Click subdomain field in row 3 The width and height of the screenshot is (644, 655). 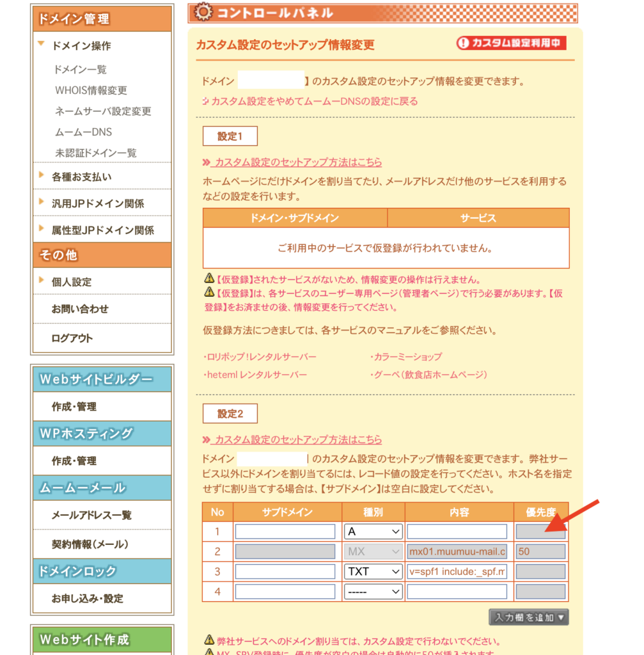point(285,571)
